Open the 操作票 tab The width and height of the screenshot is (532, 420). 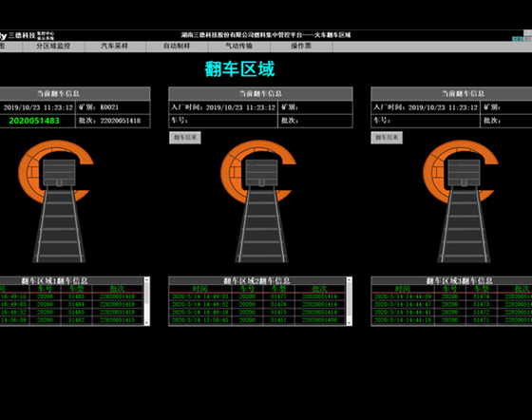301,47
